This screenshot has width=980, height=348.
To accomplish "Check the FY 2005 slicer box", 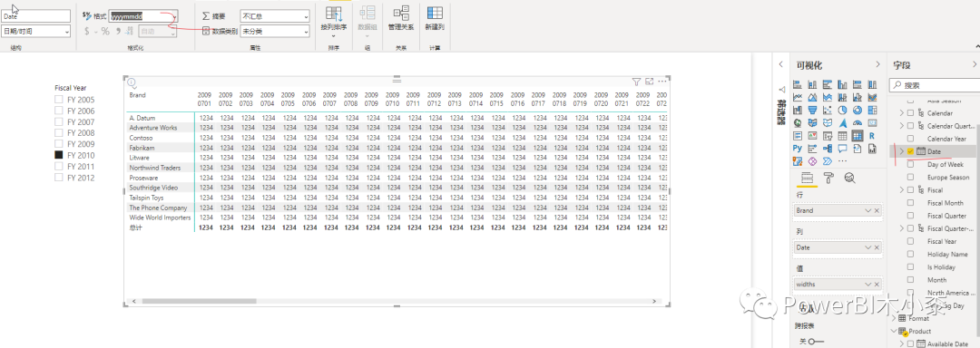I will pyautogui.click(x=59, y=100).
